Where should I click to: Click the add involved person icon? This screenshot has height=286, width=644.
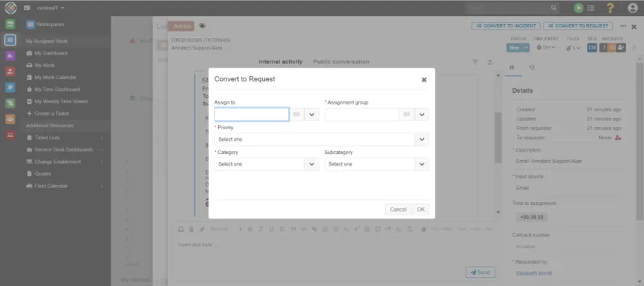coord(621,47)
